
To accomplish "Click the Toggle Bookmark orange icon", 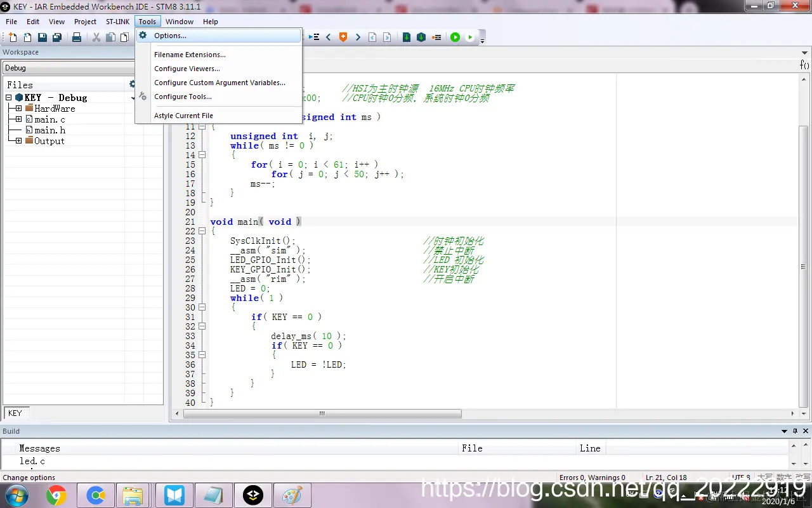I will [343, 37].
